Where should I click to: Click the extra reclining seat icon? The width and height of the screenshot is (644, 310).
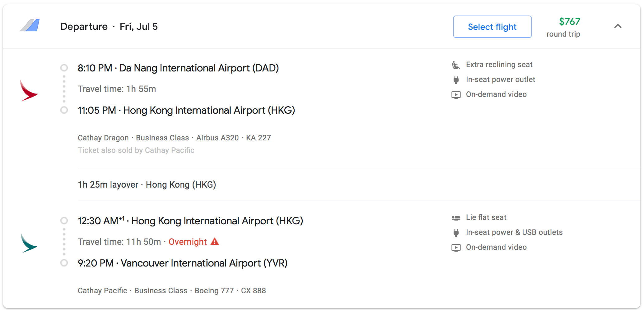tap(456, 65)
